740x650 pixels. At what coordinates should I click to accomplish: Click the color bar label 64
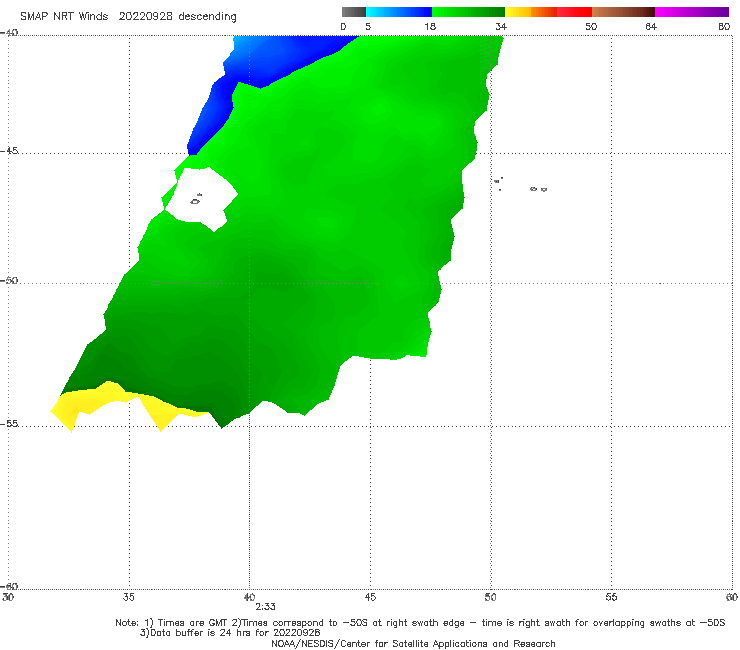pos(651,27)
